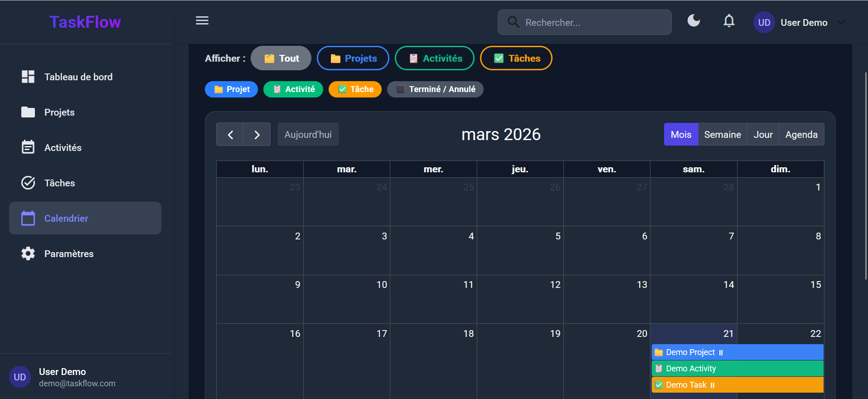Click the clipboard icon in Activités filter
The image size is (868, 399).
pos(413,58)
